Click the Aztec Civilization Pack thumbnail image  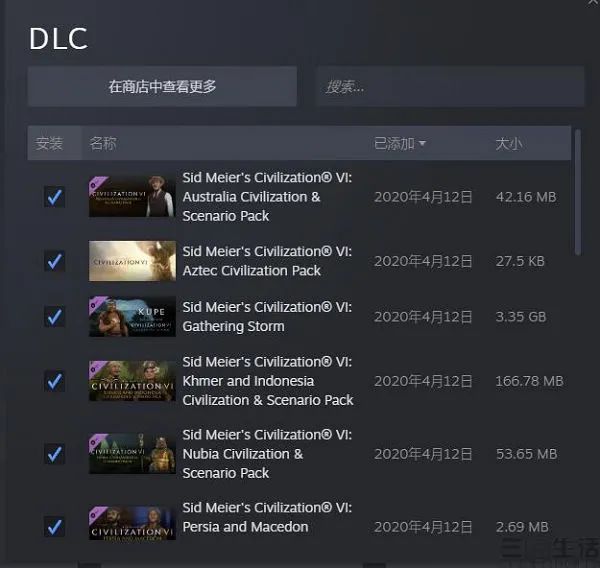[x=132, y=261]
